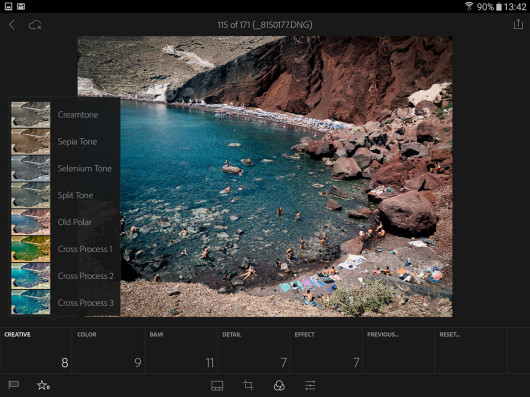The height and width of the screenshot is (397, 530).
Task: Tap the cloud sync status icon
Action: (x=35, y=25)
